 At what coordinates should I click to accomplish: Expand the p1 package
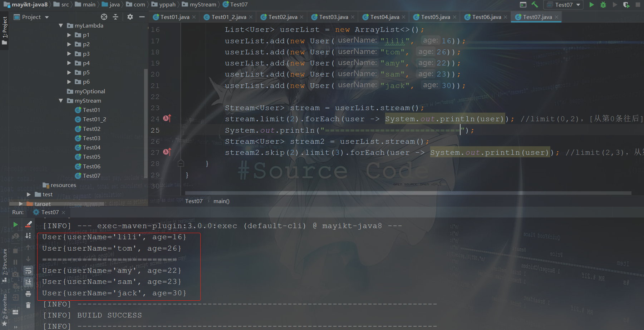point(69,35)
